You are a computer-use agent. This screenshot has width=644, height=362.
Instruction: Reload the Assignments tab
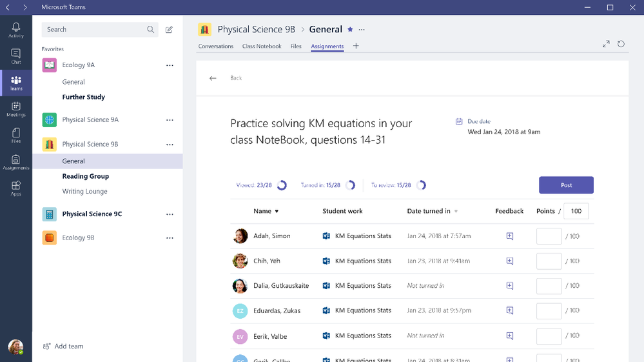tap(621, 44)
